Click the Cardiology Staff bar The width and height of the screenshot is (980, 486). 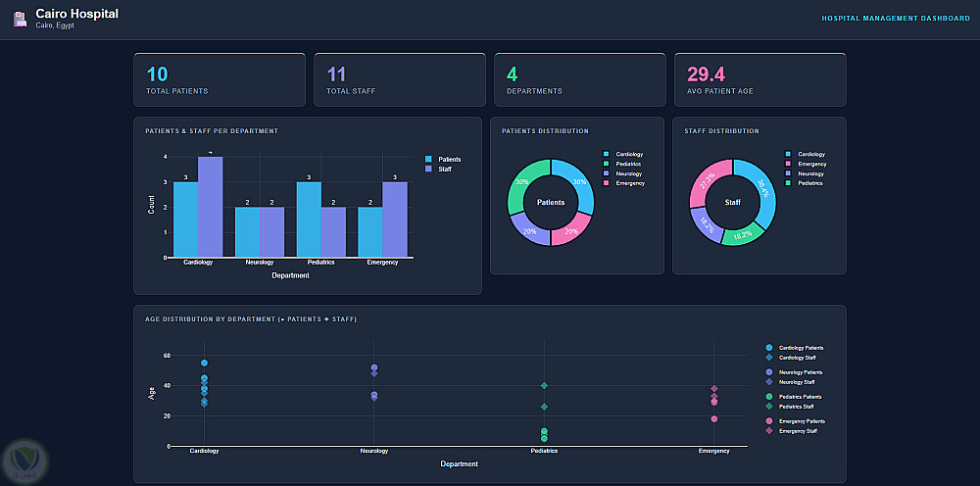[210, 207]
